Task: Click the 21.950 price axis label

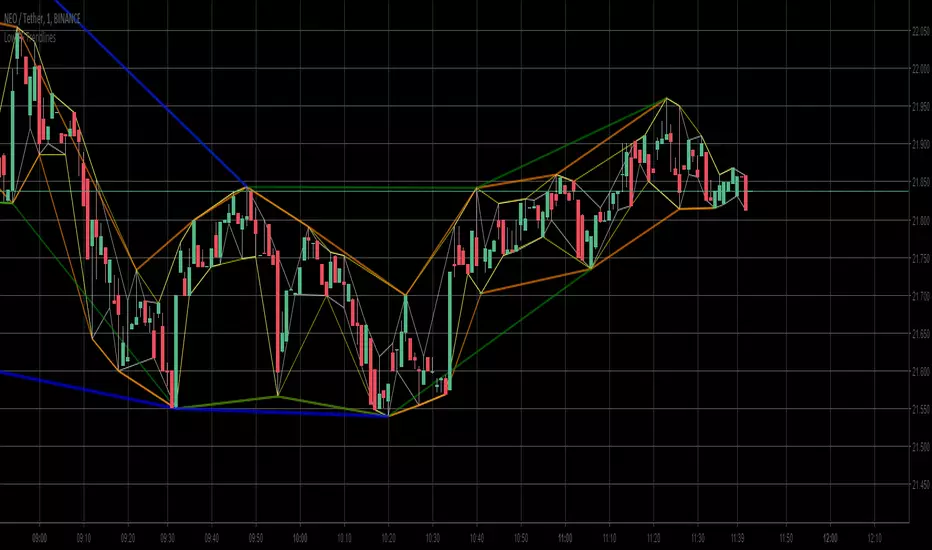Action: tap(921, 107)
